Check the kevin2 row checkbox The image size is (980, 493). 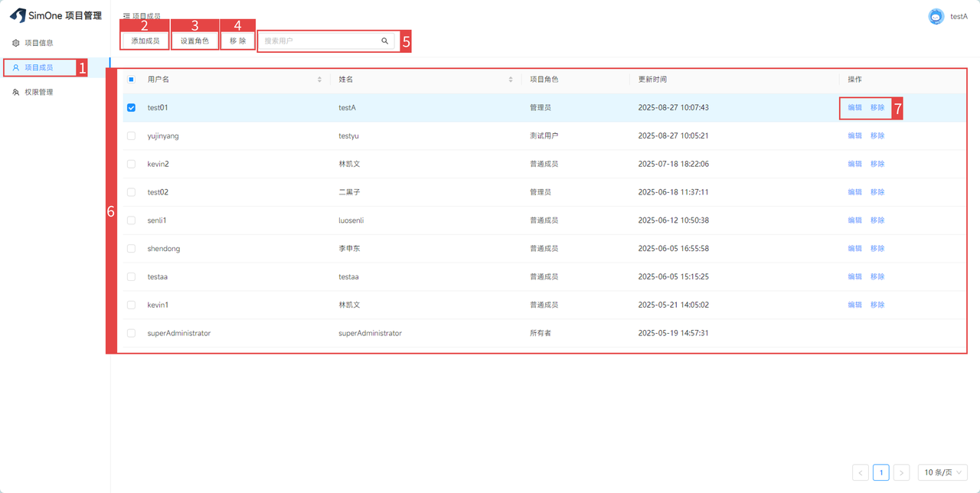tap(131, 164)
